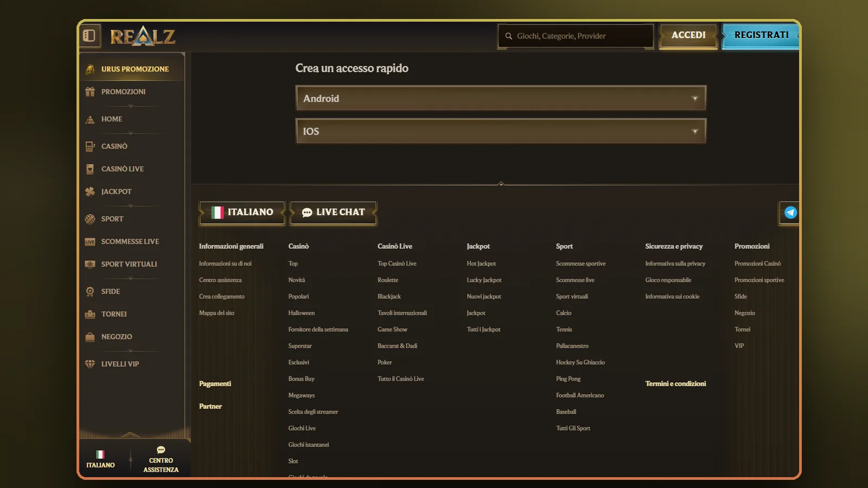Open Hot Jackpot footer link
This screenshot has height=488, width=868.
[x=481, y=264]
